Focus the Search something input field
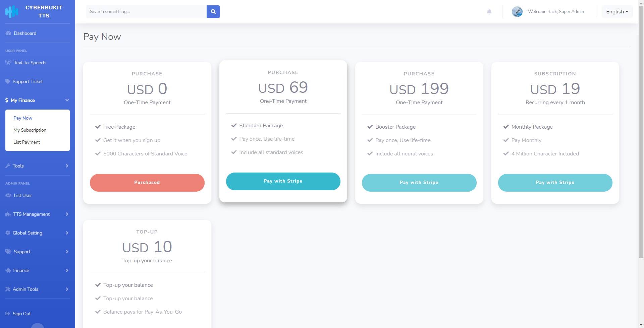 tap(146, 12)
